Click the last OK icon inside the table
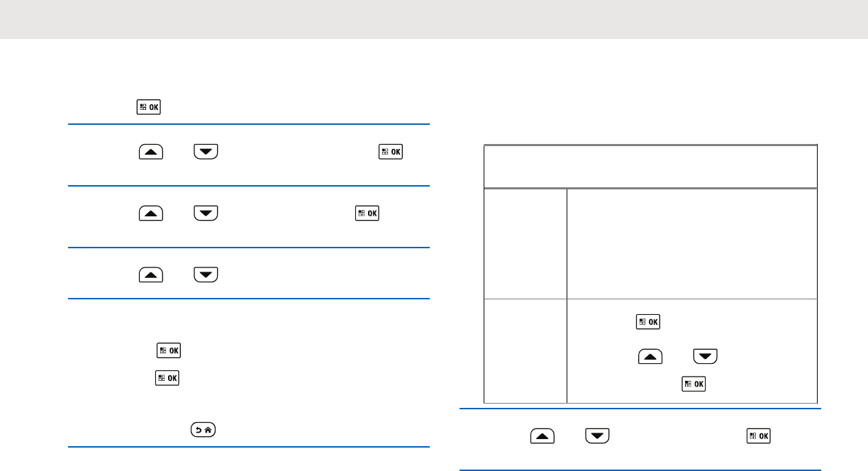Screen dimensions: 868x471 click(x=692, y=384)
